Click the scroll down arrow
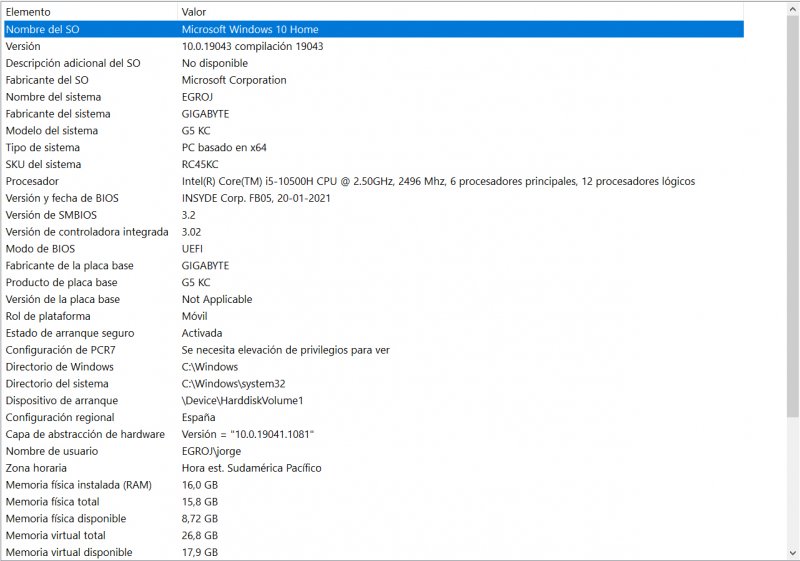800x561 pixels. (793, 552)
